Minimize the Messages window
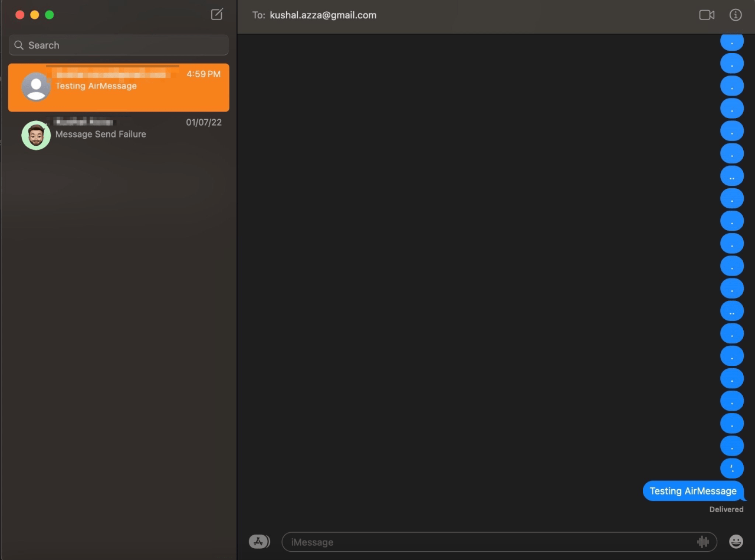755x560 pixels. coord(34,15)
